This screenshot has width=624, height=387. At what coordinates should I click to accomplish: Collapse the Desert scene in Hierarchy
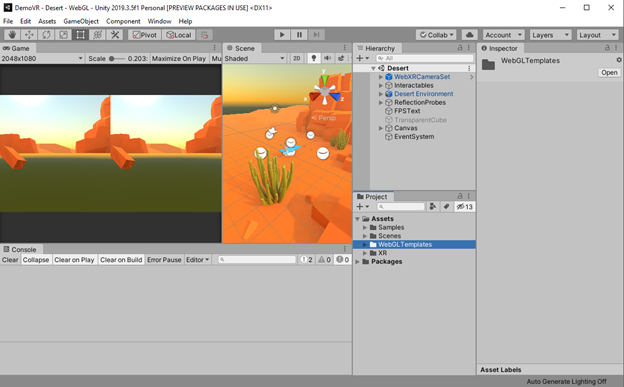click(373, 68)
